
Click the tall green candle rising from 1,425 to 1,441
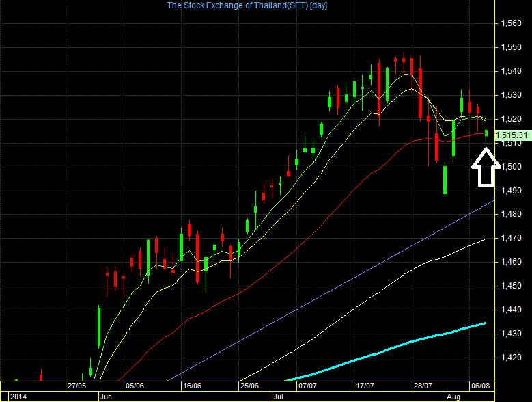point(99,327)
